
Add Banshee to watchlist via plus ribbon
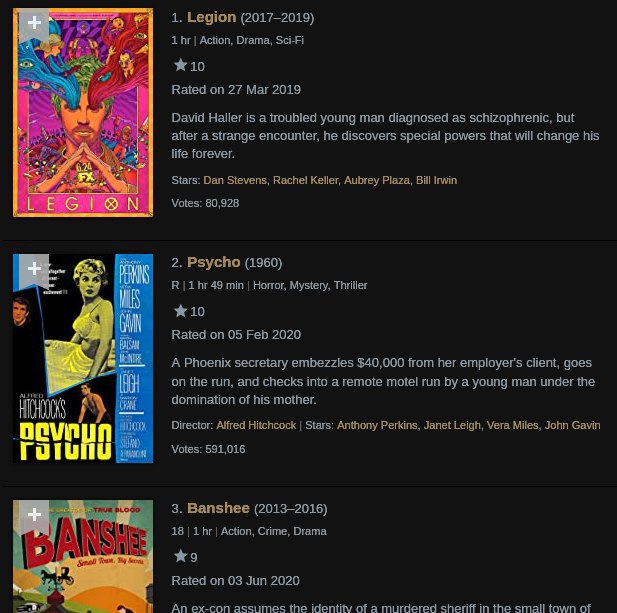coord(34,516)
